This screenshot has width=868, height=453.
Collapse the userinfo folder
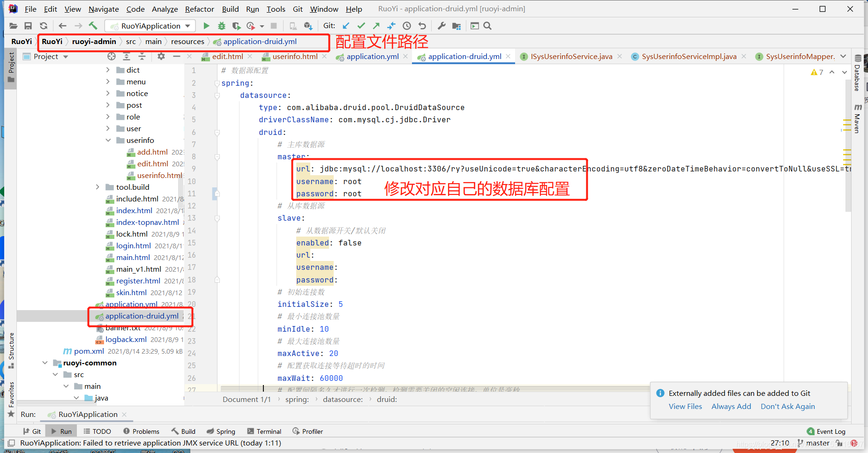point(108,140)
